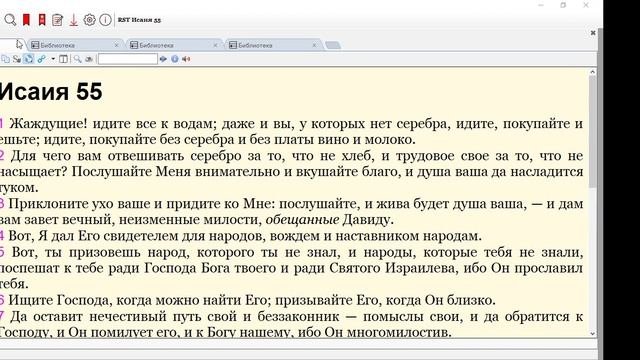This screenshot has height=360, width=640.
Task: Click the copy pages icon in the lower toolbar
Action: click(x=5, y=59)
